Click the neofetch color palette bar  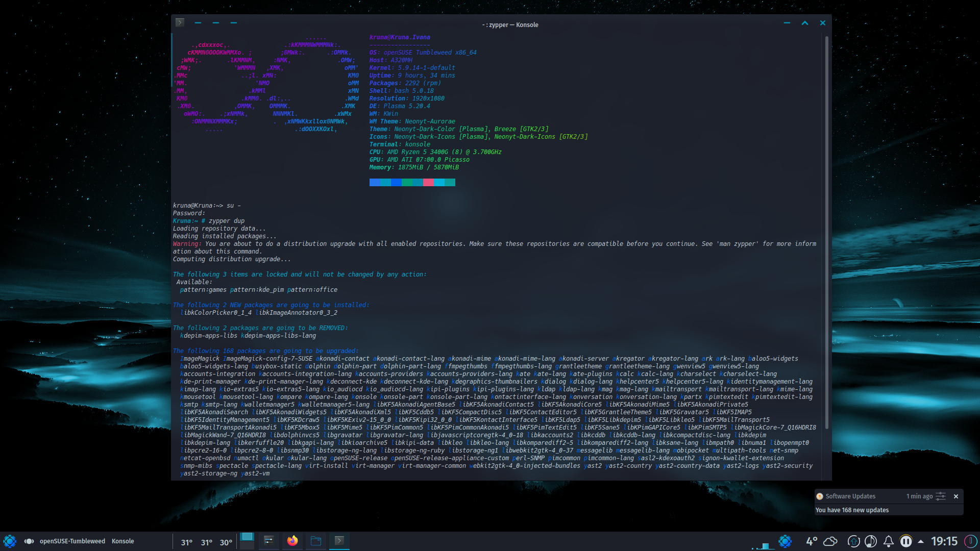tap(412, 183)
